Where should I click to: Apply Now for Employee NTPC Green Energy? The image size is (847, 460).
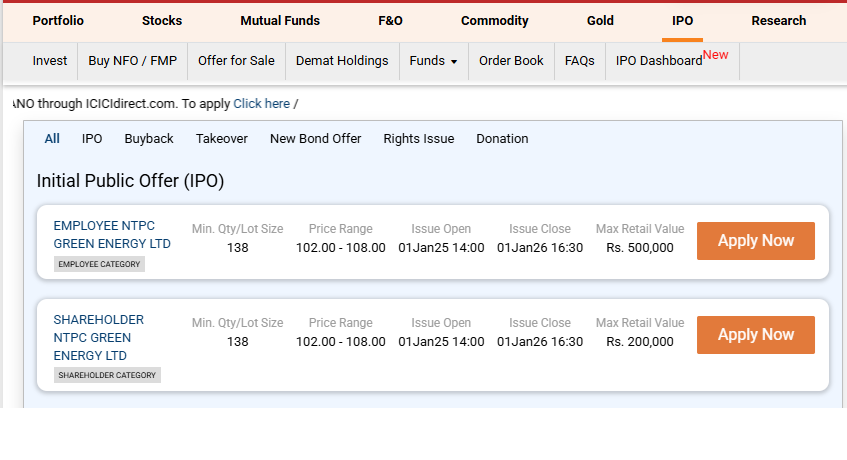(755, 241)
